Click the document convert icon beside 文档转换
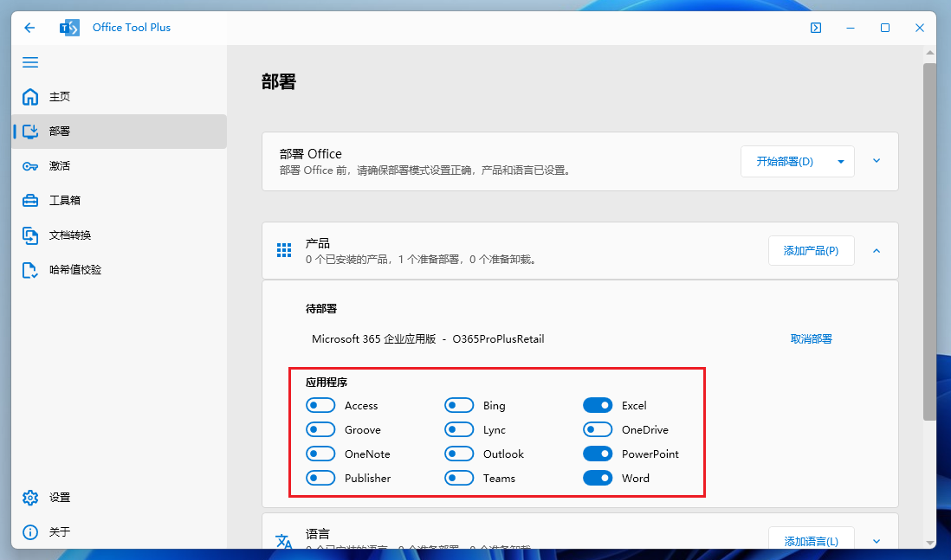This screenshot has height=560, width=951. pyautogui.click(x=30, y=235)
